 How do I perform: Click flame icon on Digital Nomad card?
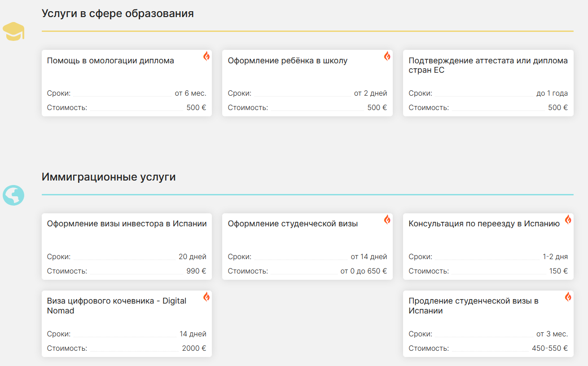tap(206, 297)
